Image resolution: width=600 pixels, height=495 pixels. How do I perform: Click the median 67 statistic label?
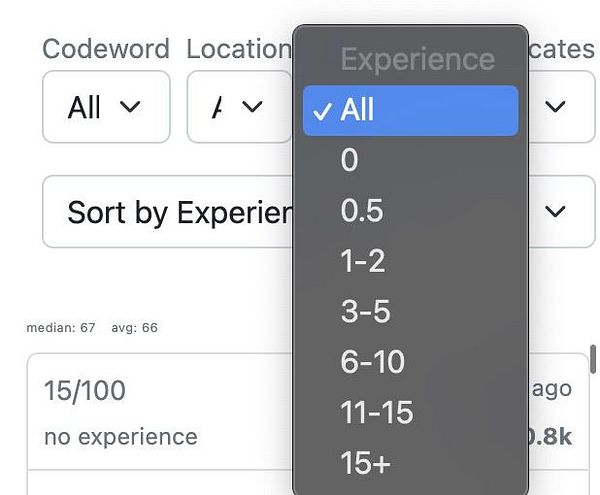pos(61,328)
